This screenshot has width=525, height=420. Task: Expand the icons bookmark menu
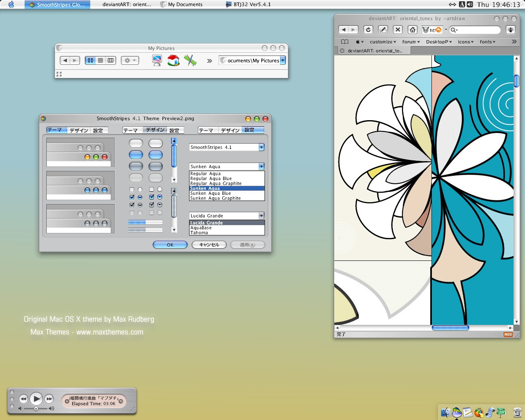(466, 42)
